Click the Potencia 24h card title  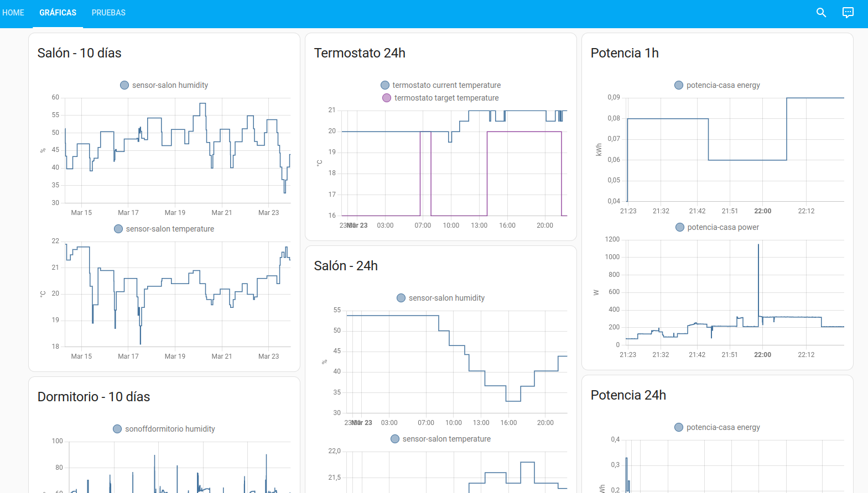pos(628,395)
